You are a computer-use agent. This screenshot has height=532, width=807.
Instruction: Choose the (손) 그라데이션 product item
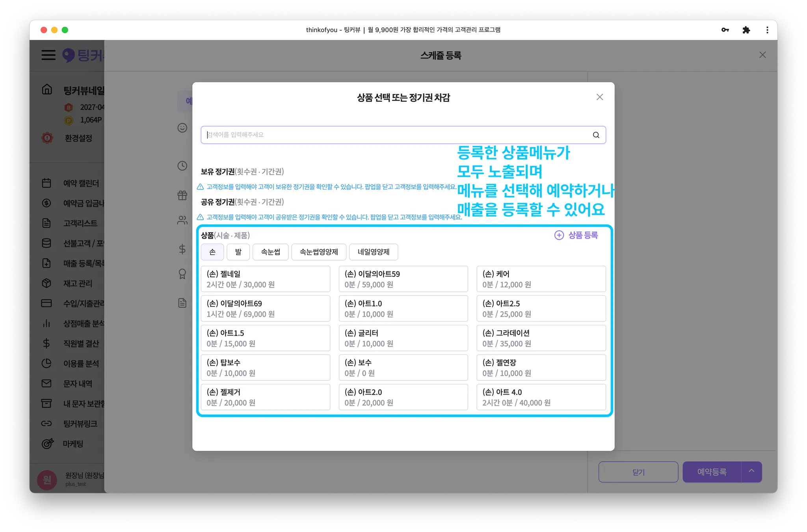[541, 338]
